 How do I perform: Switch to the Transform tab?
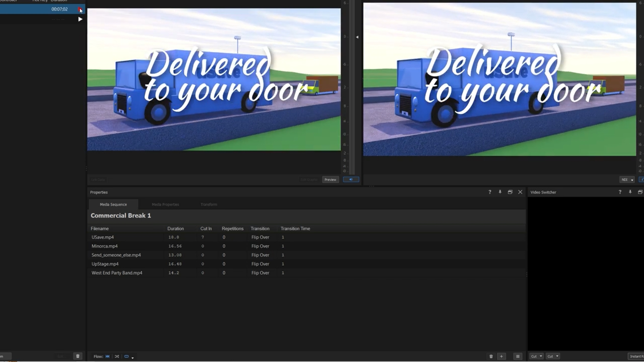pos(209,204)
